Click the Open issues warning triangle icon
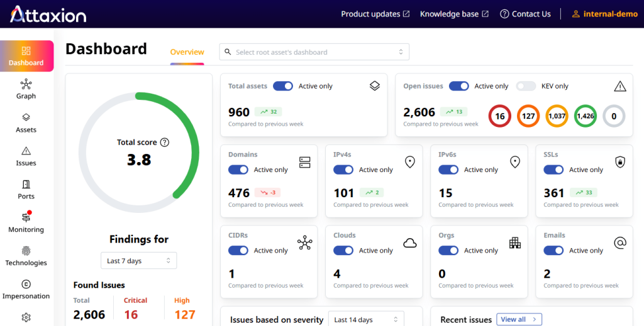The height and width of the screenshot is (326, 644). (620, 86)
